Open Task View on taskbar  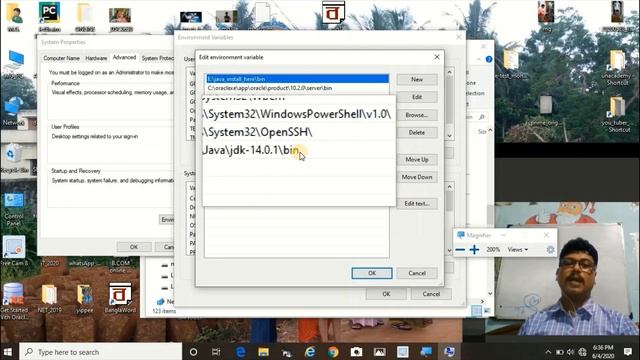(x=216, y=352)
